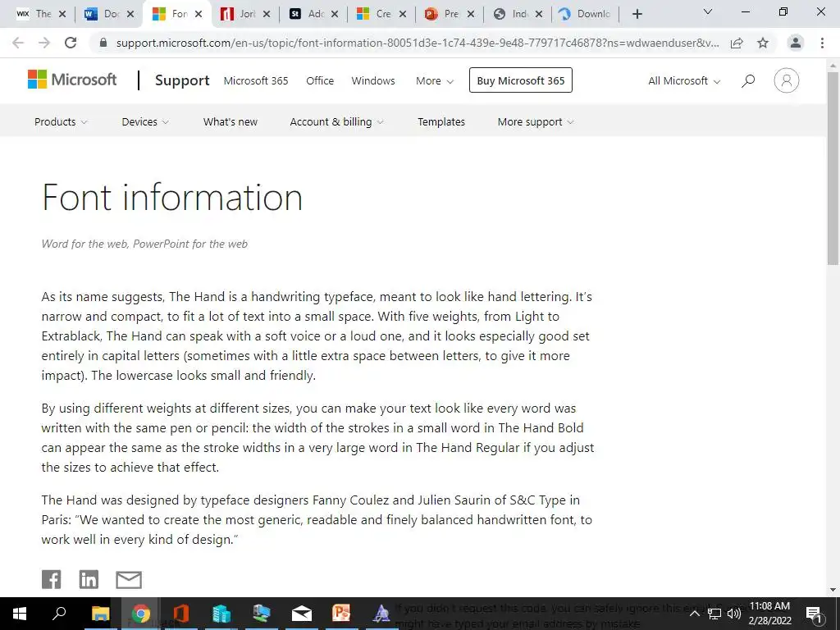Share article via email envelope icon

click(x=129, y=580)
